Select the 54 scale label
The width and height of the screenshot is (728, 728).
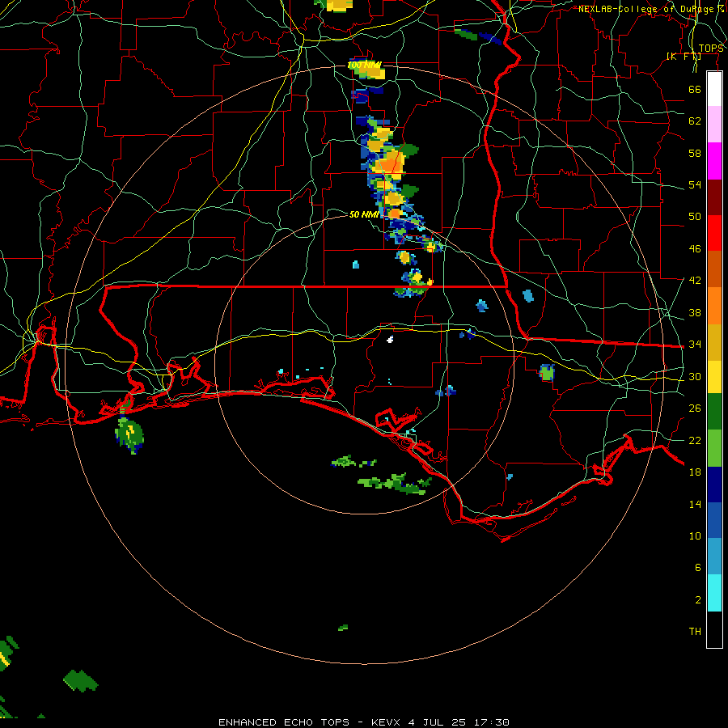click(x=695, y=184)
